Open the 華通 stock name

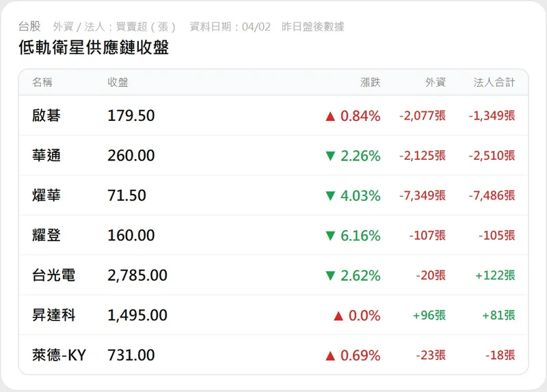coord(46,156)
